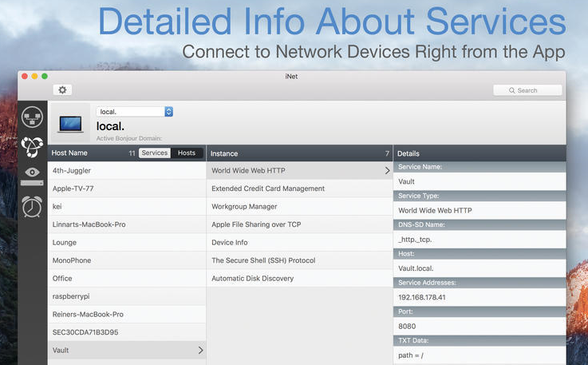This screenshot has width=588, height=365.
Task: Expand World Wide Web HTTP chevron
Action: (387, 171)
